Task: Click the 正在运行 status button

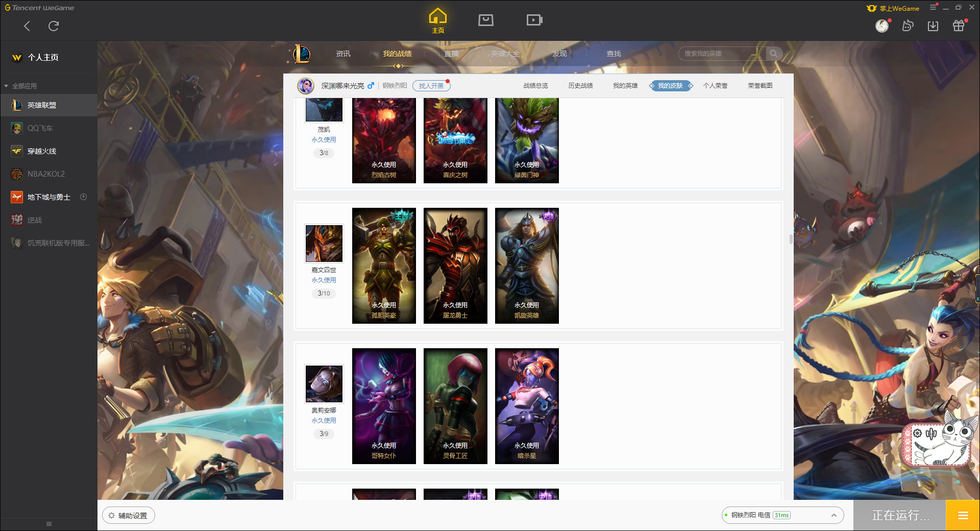Action: coord(900,515)
